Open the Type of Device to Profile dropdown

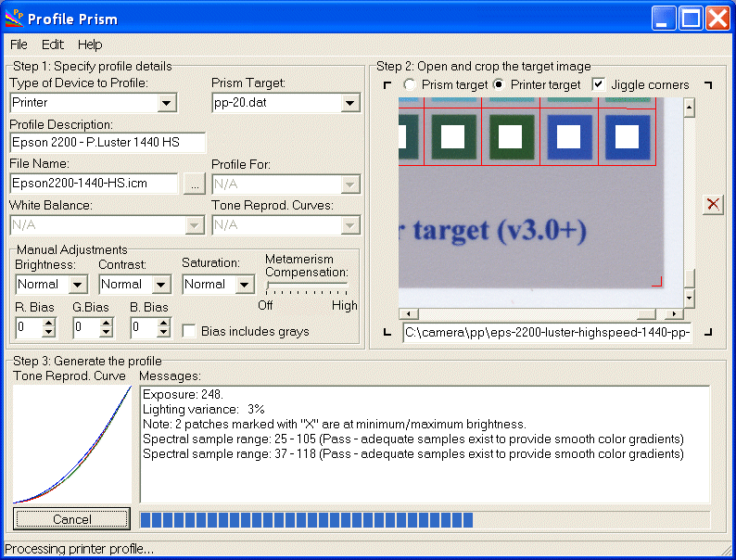[167, 103]
